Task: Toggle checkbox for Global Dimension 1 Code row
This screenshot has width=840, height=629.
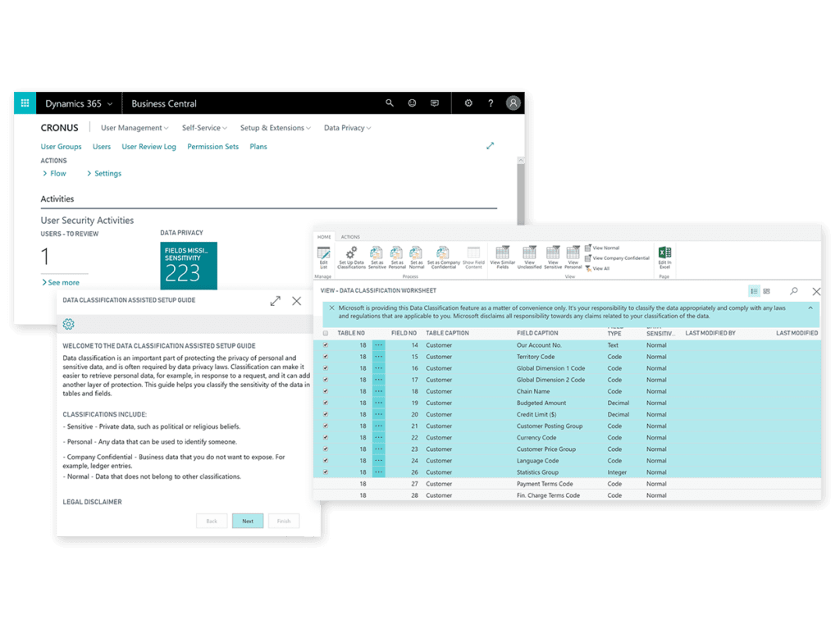Action: pyautogui.click(x=325, y=368)
